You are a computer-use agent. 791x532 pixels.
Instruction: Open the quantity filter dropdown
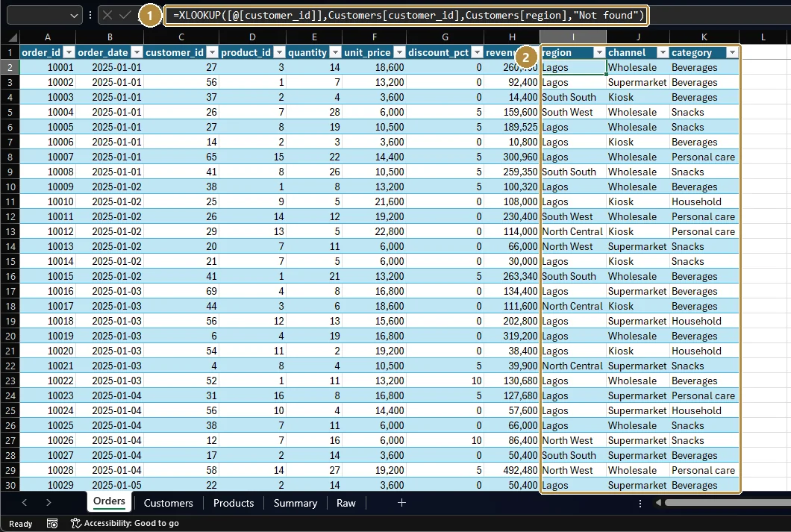[336, 52]
